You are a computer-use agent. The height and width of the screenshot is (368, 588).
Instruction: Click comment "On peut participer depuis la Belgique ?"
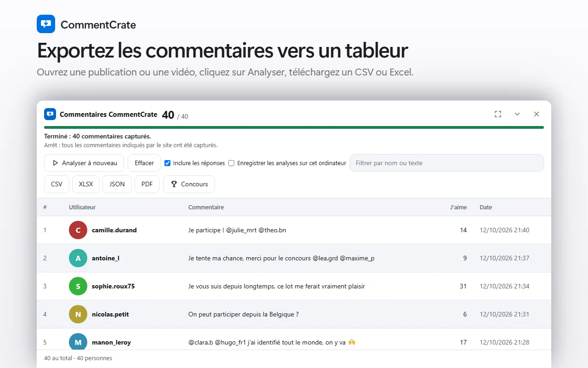[x=243, y=314]
